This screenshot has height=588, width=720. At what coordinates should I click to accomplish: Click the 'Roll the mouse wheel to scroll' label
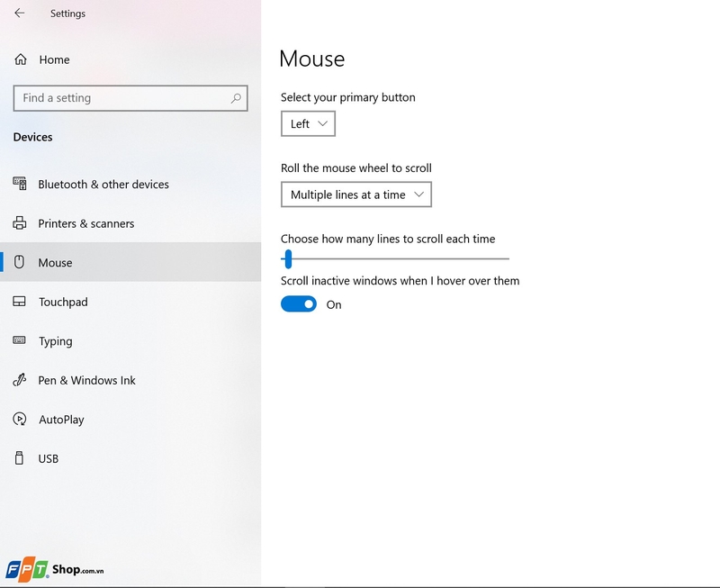pos(355,168)
